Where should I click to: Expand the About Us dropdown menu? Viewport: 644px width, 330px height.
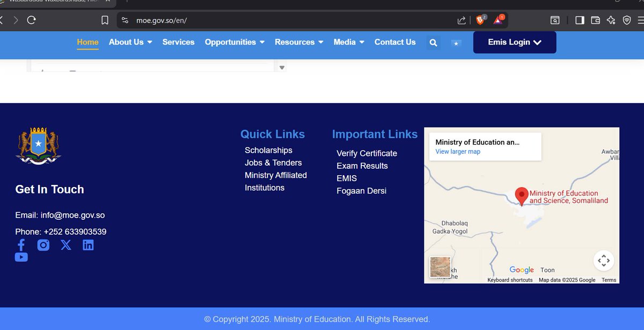130,42
